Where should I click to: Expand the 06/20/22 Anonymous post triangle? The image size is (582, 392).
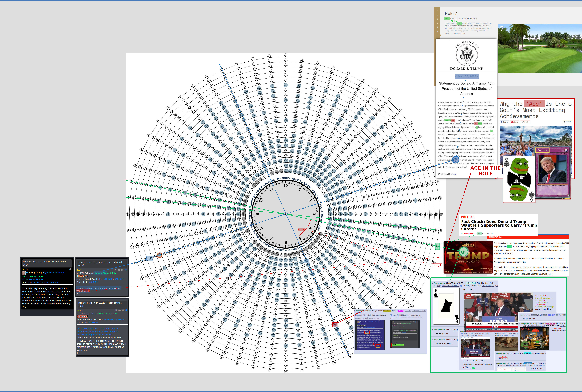(355, 311)
